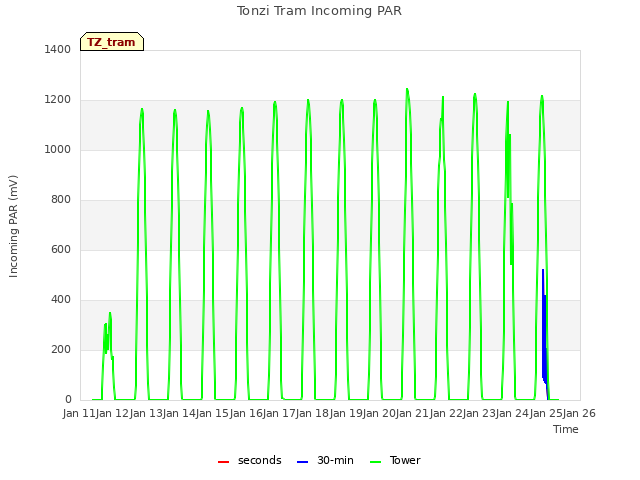The width and height of the screenshot is (640, 480).
Task: Click the Jan 26 x-axis label
Action: point(579,413)
